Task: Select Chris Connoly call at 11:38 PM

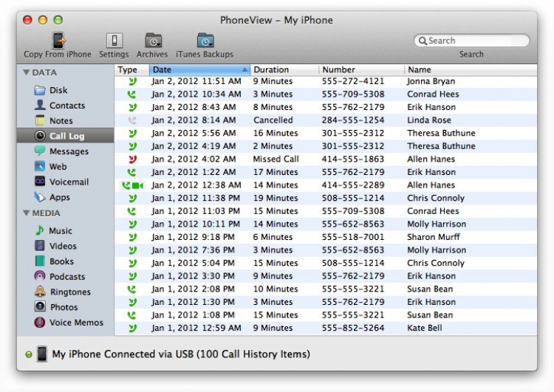Action: 326,198
